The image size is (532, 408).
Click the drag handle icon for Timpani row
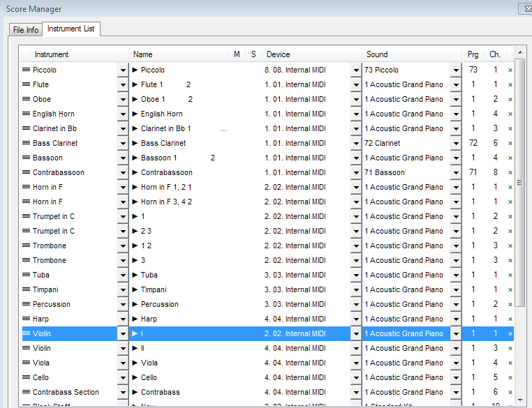[x=27, y=289]
